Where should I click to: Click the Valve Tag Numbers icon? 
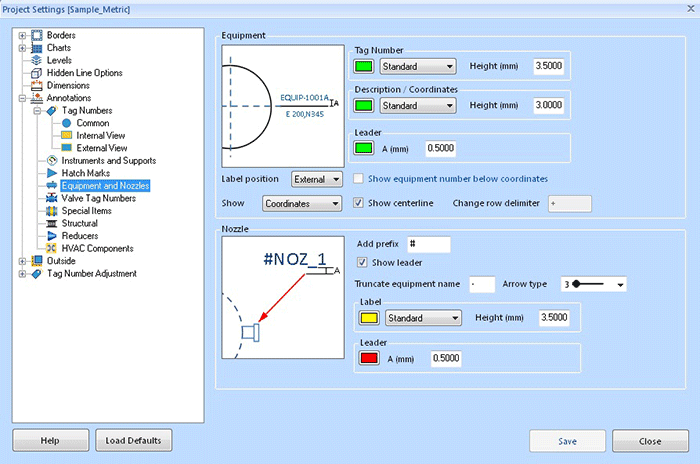click(x=52, y=198)
